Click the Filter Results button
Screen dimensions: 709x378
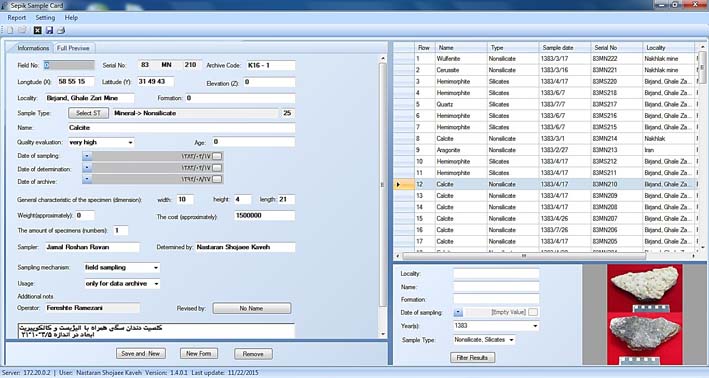(x=473, y=358)
